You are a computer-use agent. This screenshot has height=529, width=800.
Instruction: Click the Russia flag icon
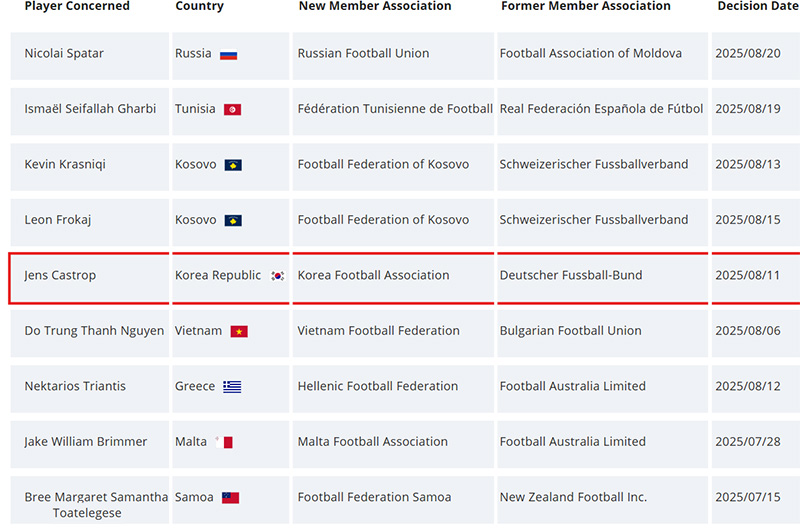[x=229, y=55]
